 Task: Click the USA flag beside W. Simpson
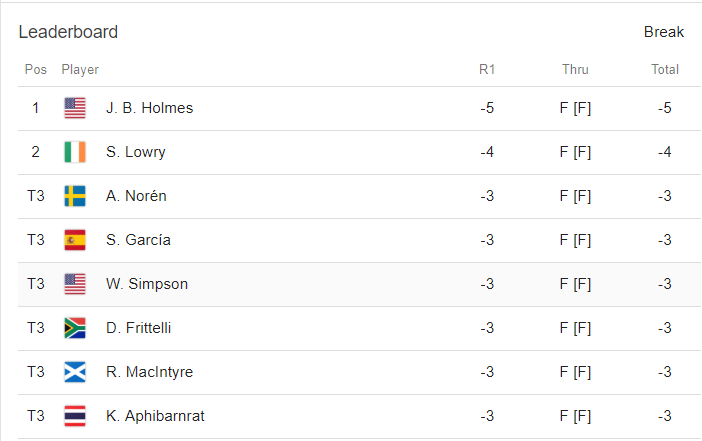point(75,284)
